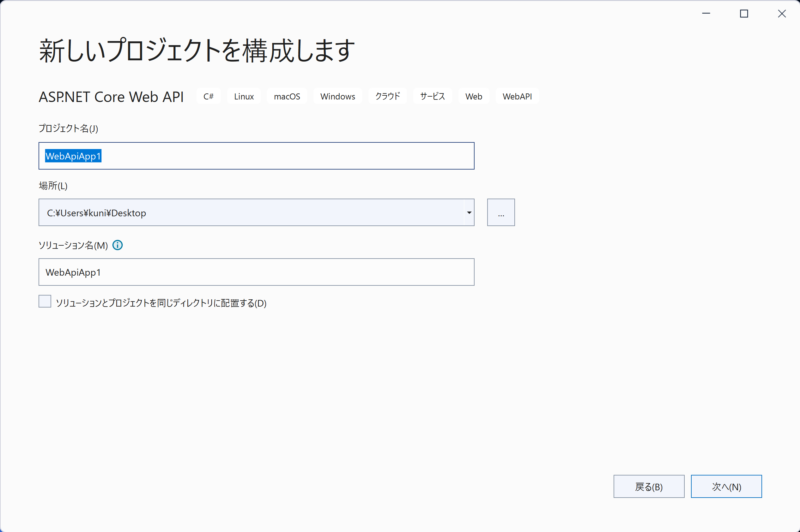Click the サービス tag
800x532 pixels.
tap(432, 96)
